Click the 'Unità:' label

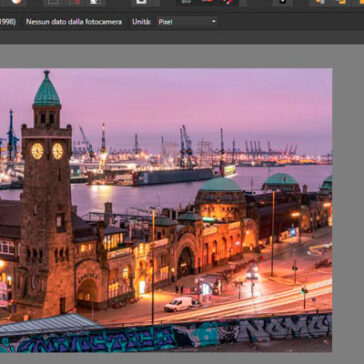(141, 22)
